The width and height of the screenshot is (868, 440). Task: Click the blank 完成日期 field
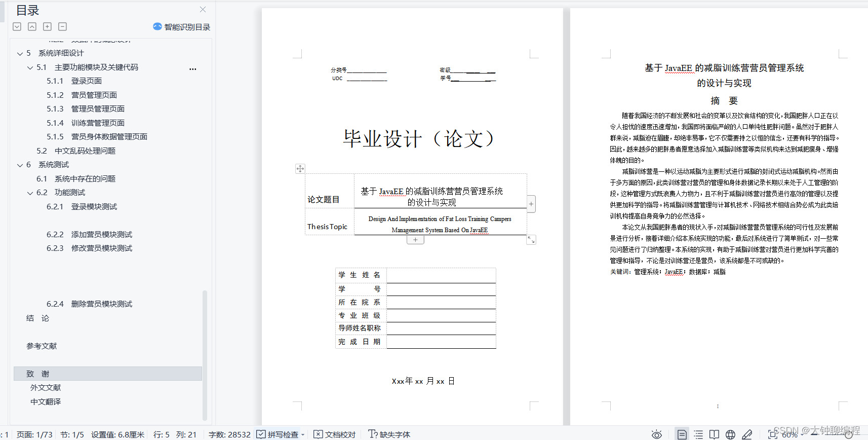click(x=441, y=342)
